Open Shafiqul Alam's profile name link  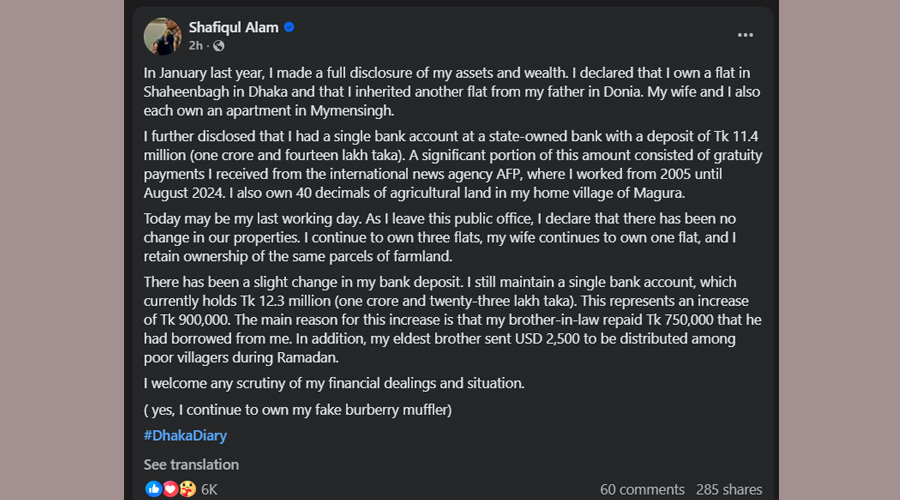click(x=233, y=27)
